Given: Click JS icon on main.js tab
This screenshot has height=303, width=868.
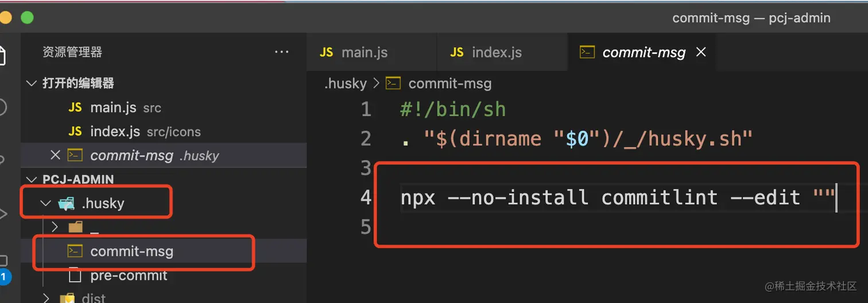Looking at the screenshot, I should tap(327, 52).
